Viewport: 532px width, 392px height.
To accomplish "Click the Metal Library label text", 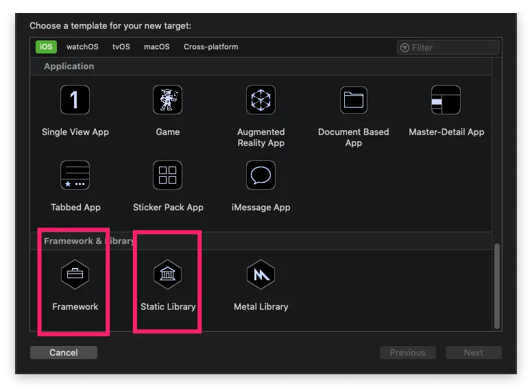I will (x=261, y=306).
